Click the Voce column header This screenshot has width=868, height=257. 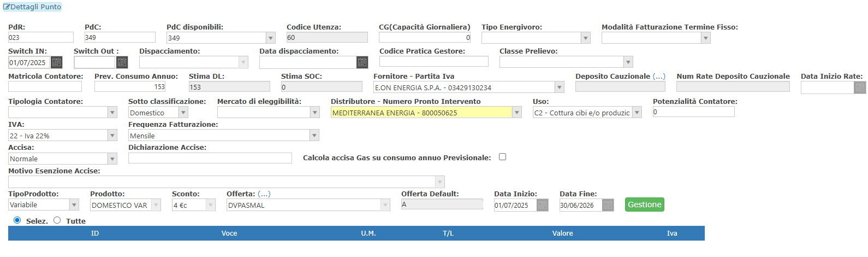pos(229,233)
